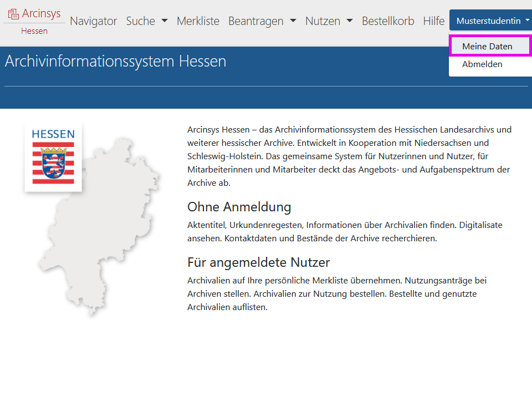Click the Archivinformationssystem Hessen heading

pos(115,61)
